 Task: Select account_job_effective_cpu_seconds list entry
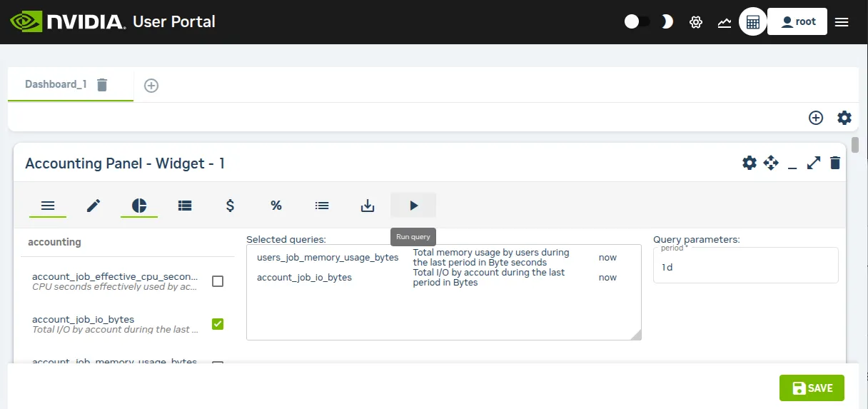click(115, 281)
